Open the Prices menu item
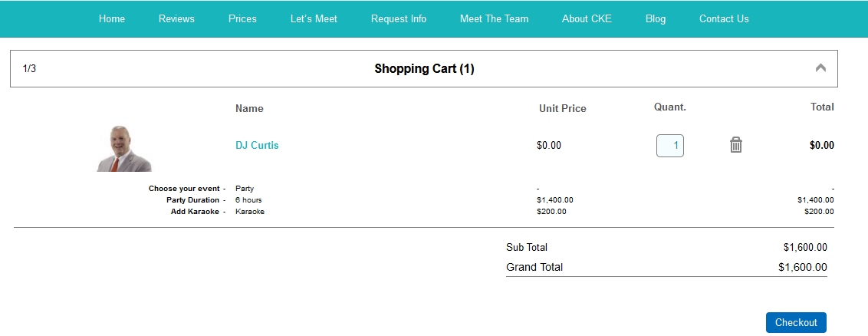 [242, 18]
